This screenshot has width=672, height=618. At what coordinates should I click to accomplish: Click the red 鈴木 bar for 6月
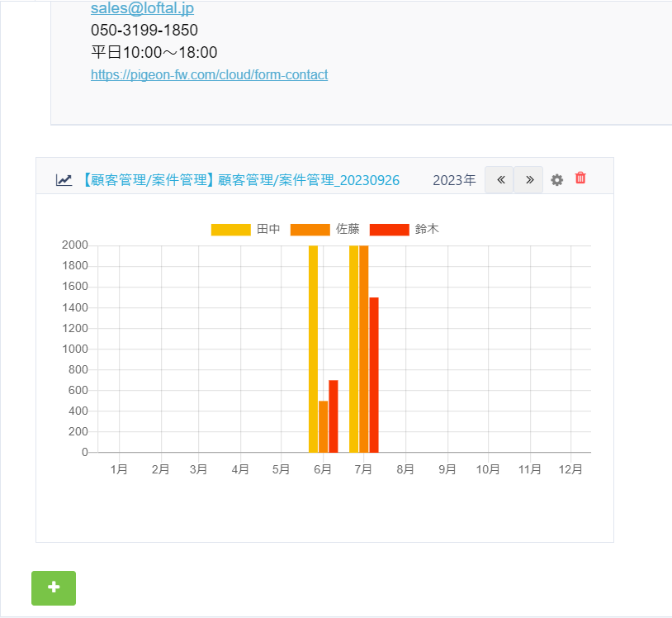(x=334, y=416)
